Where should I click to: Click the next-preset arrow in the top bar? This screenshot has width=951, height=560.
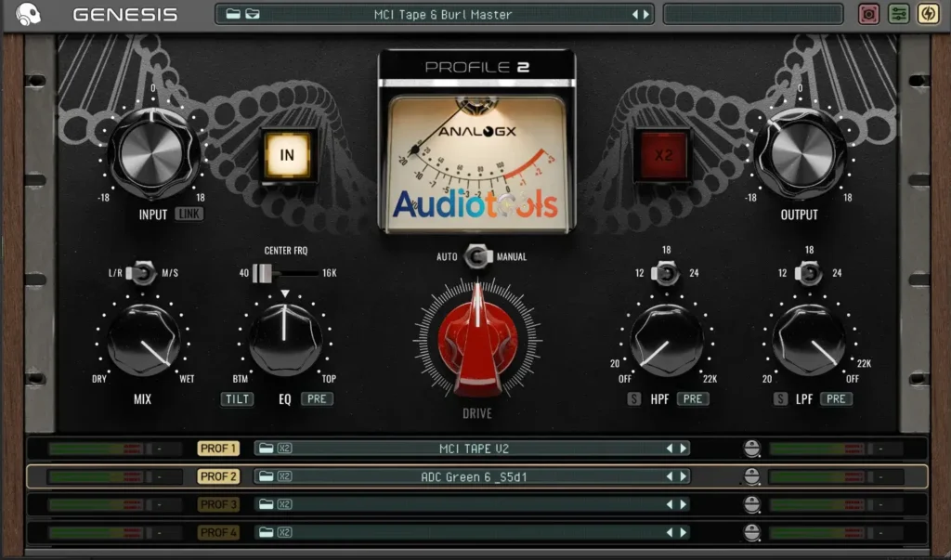pyautogui.click(x=645, y=14)
